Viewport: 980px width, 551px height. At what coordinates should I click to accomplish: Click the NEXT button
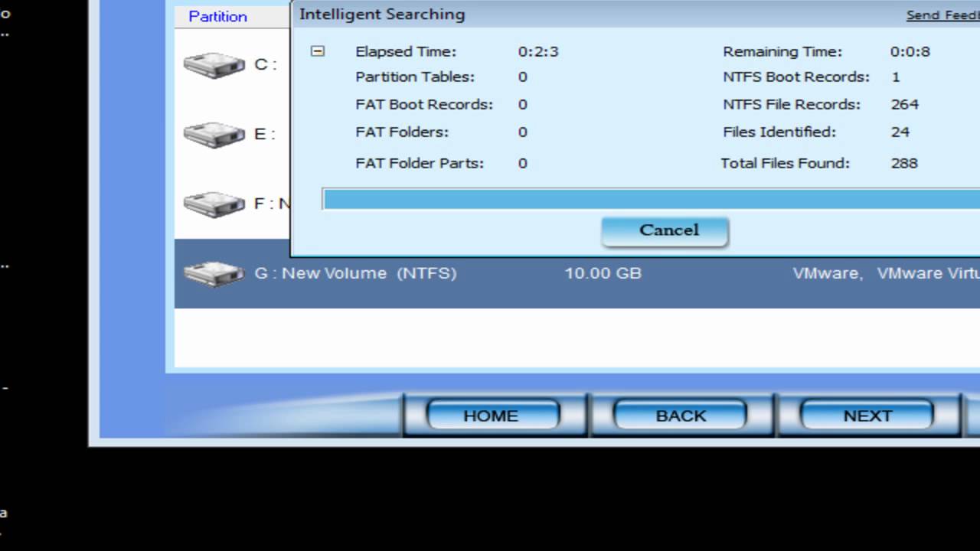pos(867,416)
